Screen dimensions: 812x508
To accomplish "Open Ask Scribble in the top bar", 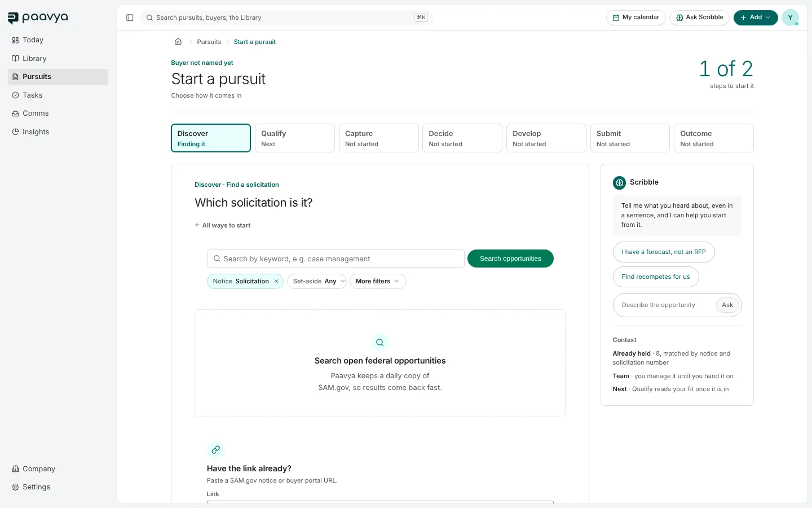I will (700, 17).
